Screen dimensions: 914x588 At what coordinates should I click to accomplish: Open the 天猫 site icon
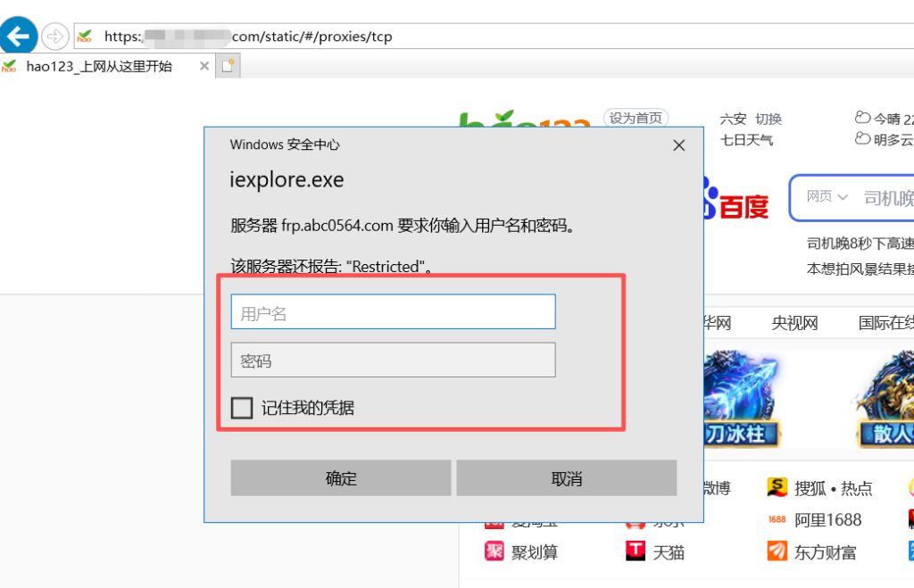click(636, 551)
